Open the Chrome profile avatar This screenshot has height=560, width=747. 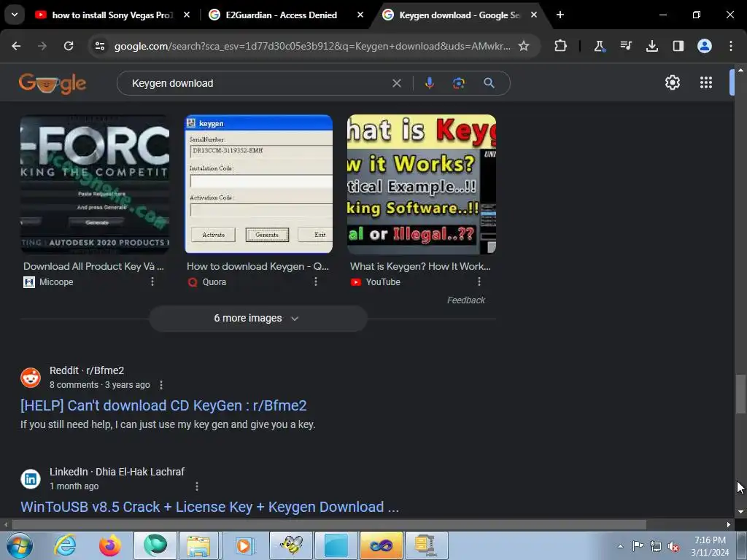[x=705, y=46]
